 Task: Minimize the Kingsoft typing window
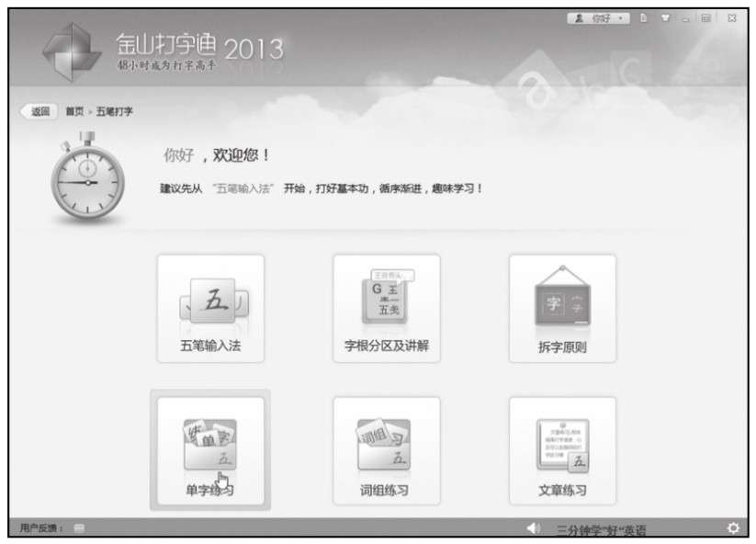click(x=686, y=18)
